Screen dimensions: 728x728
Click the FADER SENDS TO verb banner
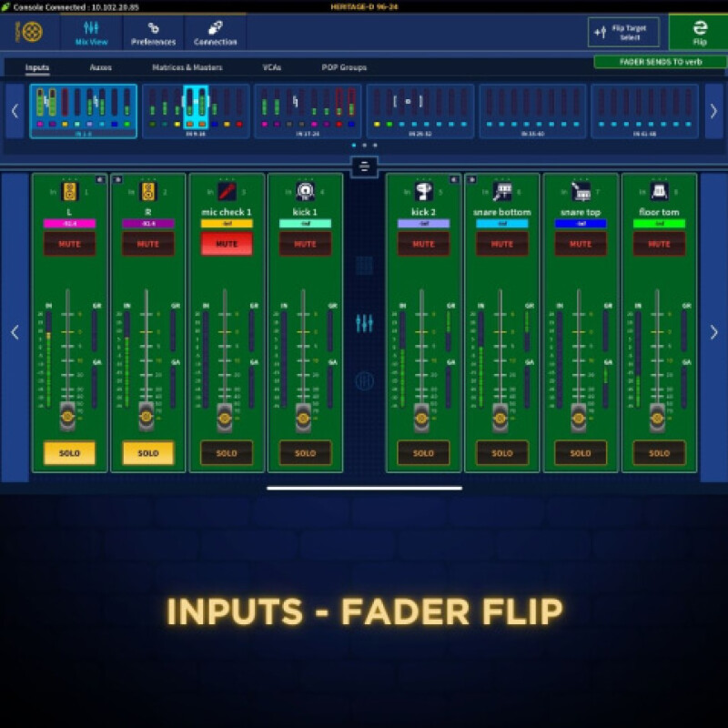tap(661, 62)
